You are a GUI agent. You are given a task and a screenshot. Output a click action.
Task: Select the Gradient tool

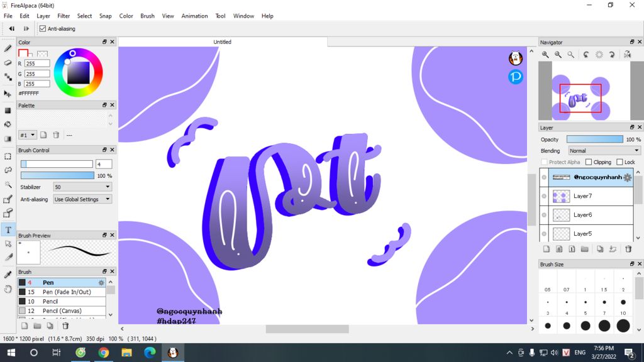tap(8, 139)
